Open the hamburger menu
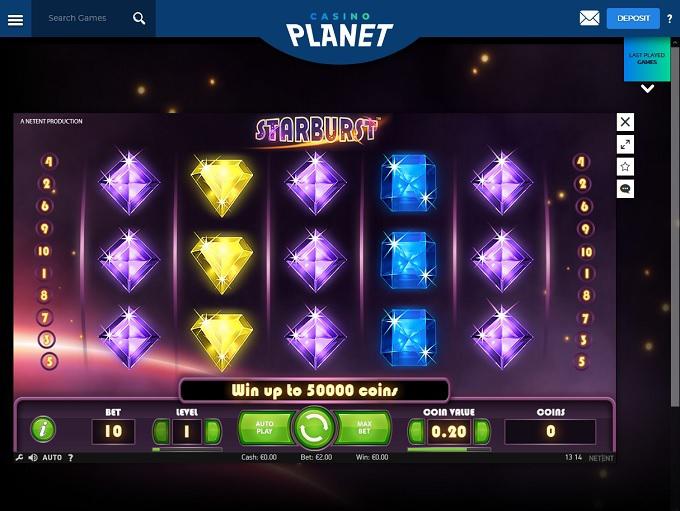The height and width of the screenshot is (511, 680). tap(15, 19)
